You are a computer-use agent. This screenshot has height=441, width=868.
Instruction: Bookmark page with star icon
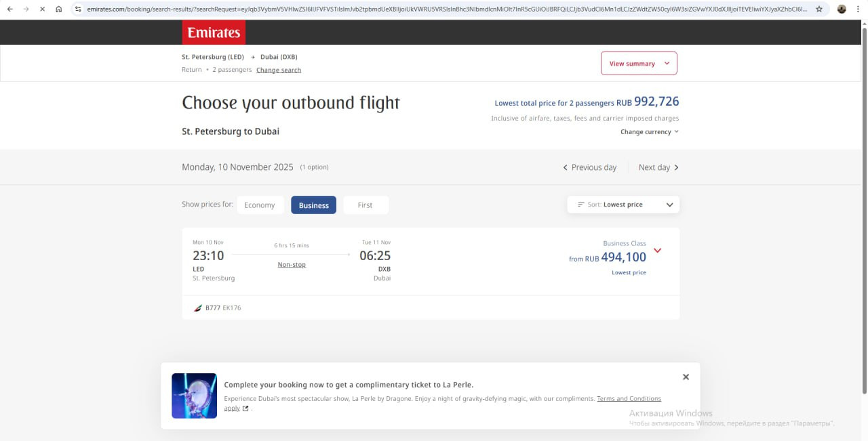point(819,9)
